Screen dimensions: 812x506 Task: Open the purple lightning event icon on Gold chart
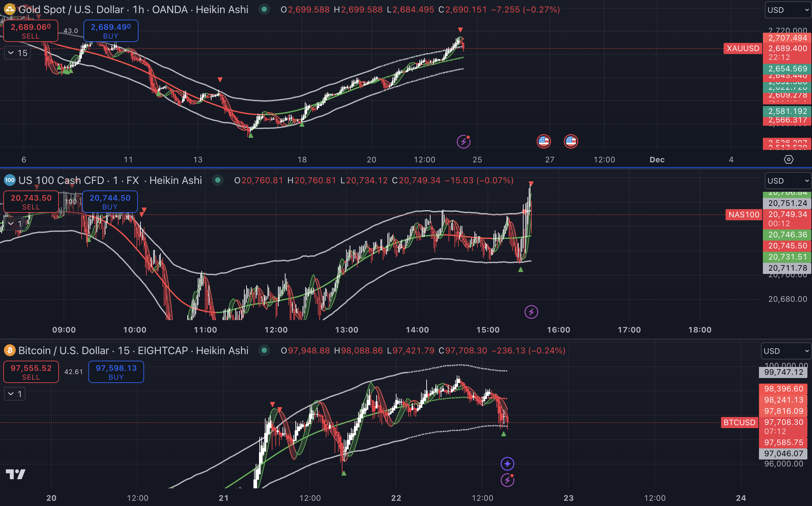tap(464, 142)
